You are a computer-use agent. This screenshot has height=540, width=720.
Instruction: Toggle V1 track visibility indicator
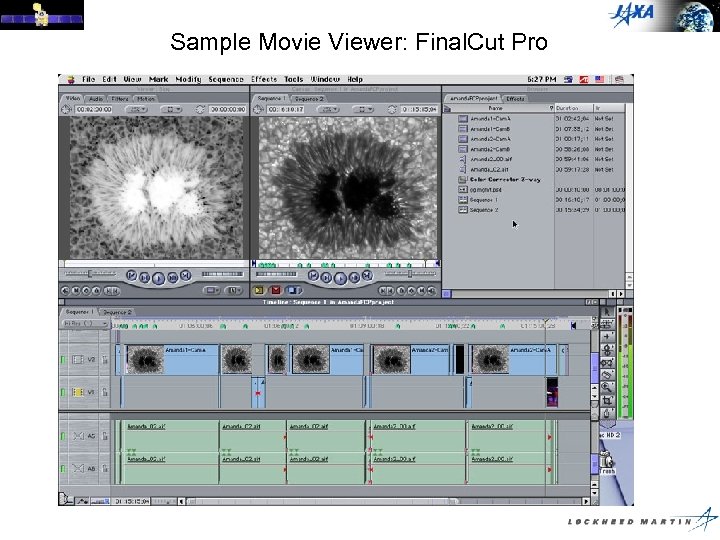(x=63, y=392)
